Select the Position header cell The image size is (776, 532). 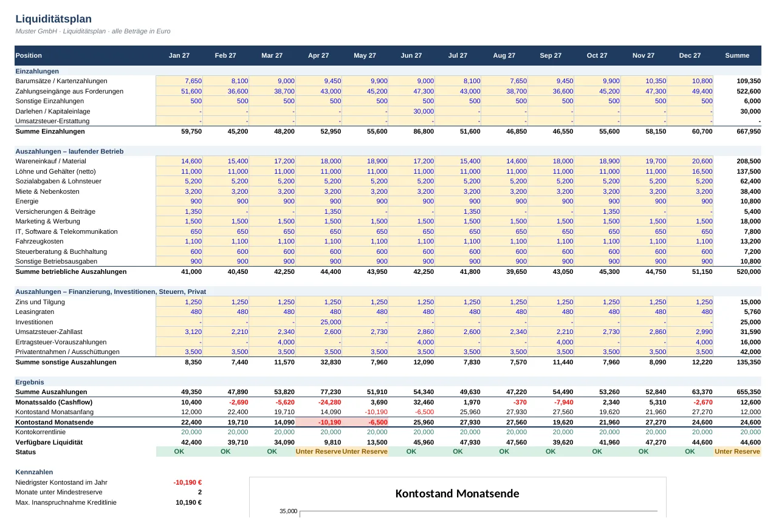click(x=85, y=55)
